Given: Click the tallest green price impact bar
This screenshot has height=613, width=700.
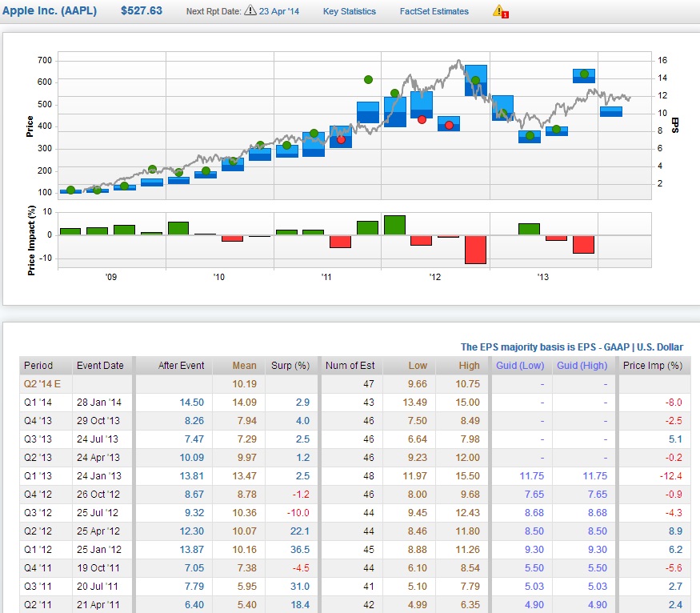Looking at the screenshot, I should [x=394, y=225].
